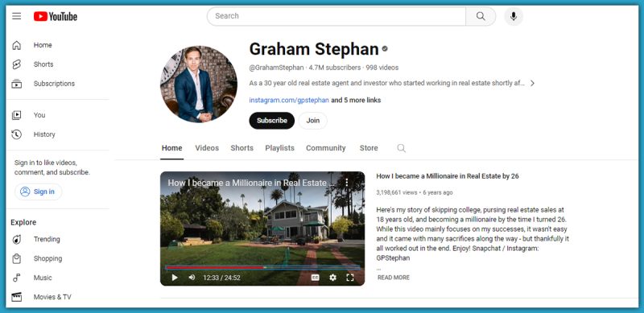Switch to the Videos tab
The image size is (644, 313).
pos(207,148)
